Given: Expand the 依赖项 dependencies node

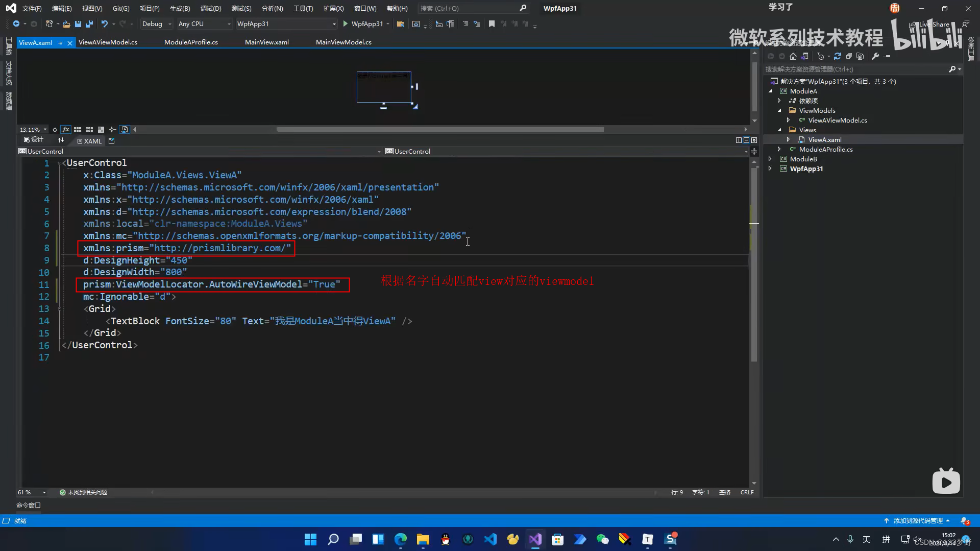Looking at the screenshot, I should pos(779,101).
